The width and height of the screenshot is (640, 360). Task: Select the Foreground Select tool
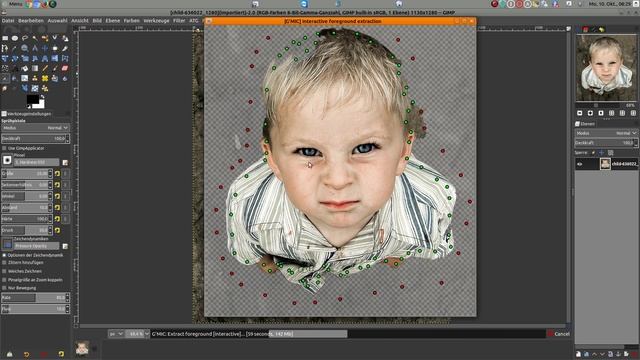pyautogui.click(x=65, y=38)
